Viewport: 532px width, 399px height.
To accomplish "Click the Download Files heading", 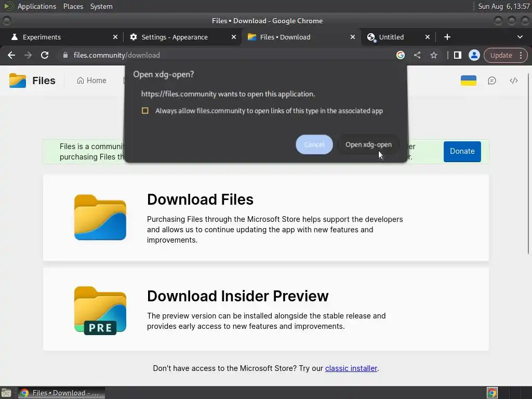I will (x=200, y=199).
